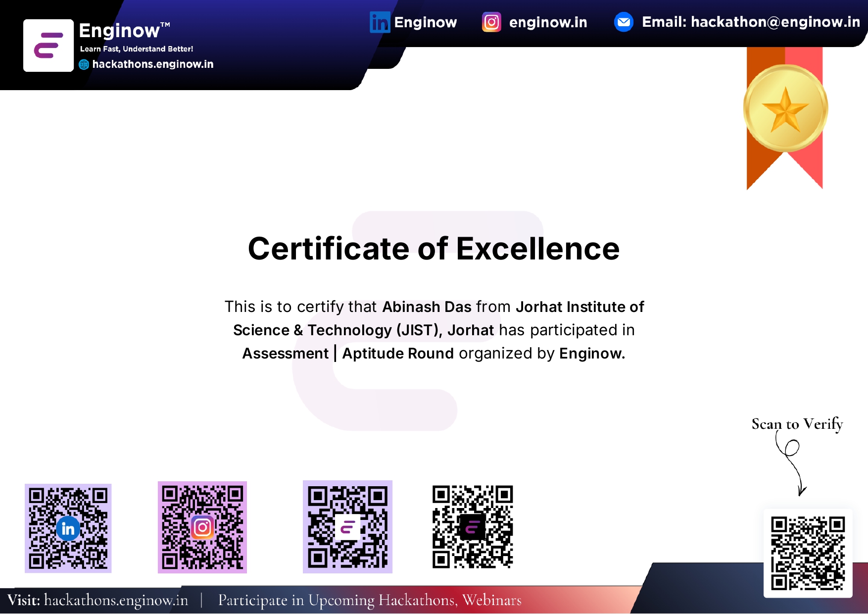868x614 pixels.
Task: Click the email envelope icon
Action: coord(624,22)
